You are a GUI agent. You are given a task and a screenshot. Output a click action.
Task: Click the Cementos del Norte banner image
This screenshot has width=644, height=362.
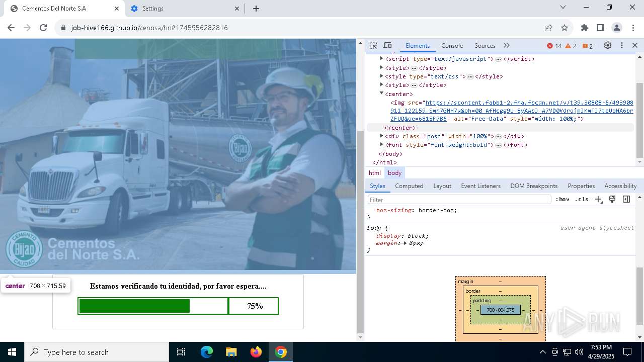pyautogui.click(x=178, y=154)
